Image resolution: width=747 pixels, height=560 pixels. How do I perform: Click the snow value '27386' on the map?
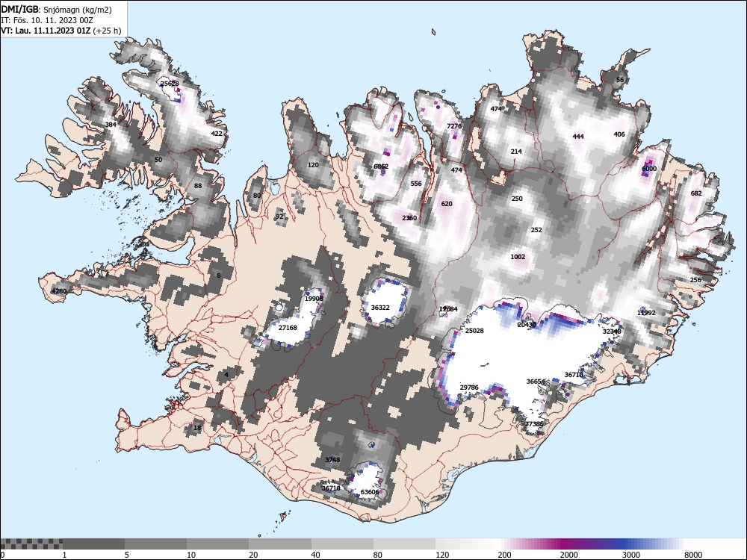(x=534, y=424)
